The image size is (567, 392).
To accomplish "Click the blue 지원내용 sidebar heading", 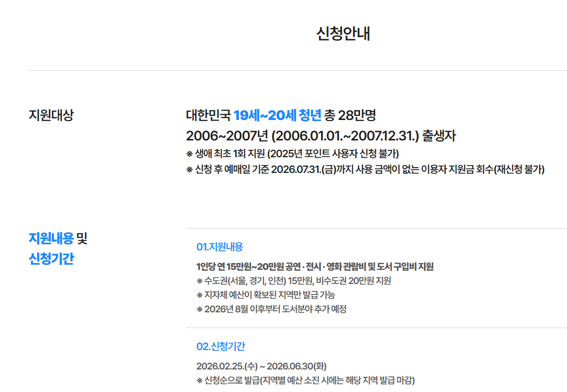I will (51, 238).
